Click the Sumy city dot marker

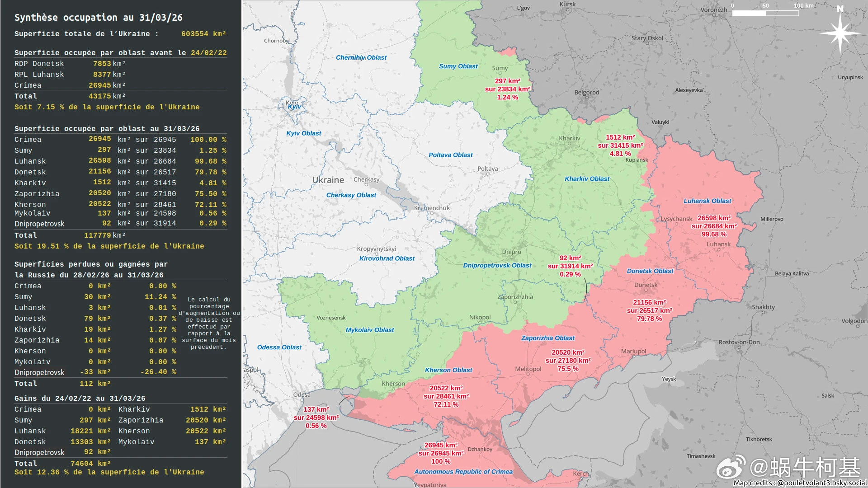pos(500,74)
